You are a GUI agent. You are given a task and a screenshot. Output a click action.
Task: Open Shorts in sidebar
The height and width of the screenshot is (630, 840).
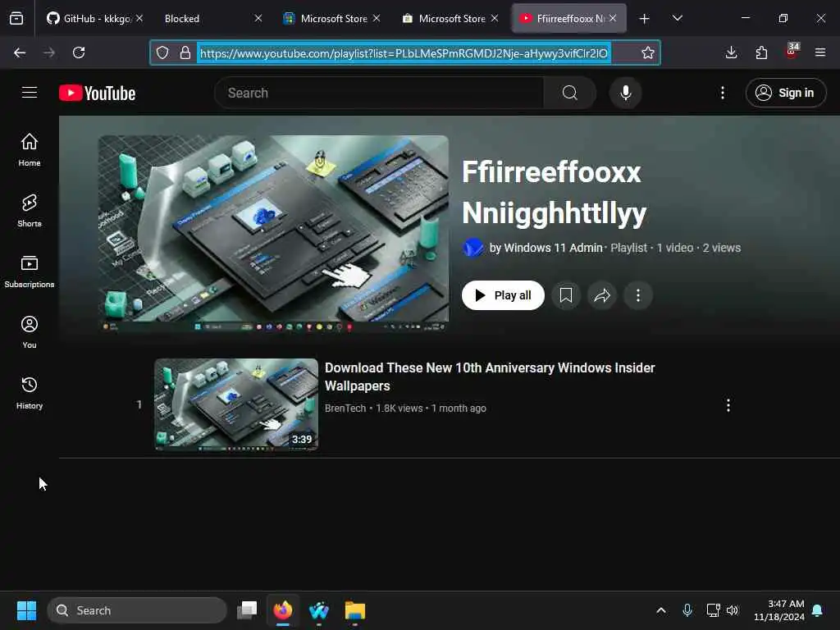click(30, 211)
